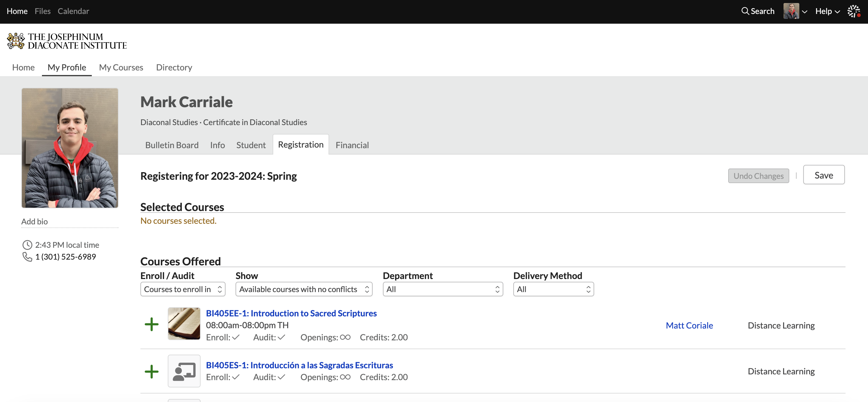
Task: Open instructor Matt Coriale's profile link
Action: click(689, 325)
